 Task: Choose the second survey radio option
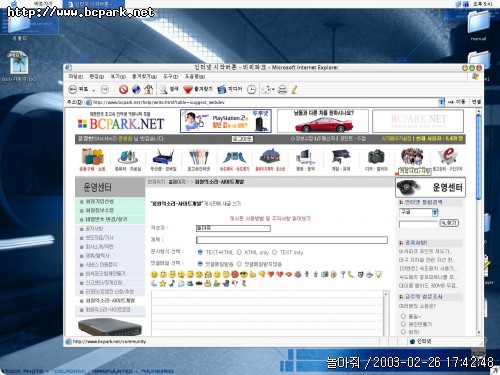pos(403,324)
